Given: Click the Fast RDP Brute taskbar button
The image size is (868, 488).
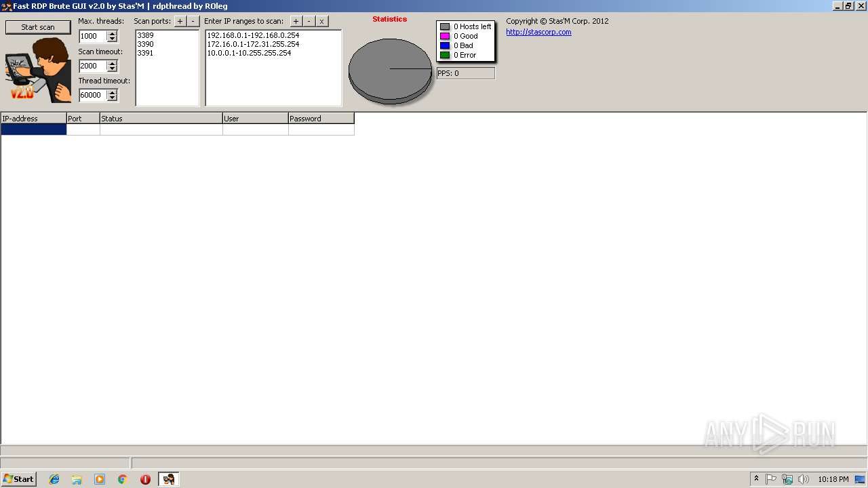Looking at the screenshot, I should (168, 479).
